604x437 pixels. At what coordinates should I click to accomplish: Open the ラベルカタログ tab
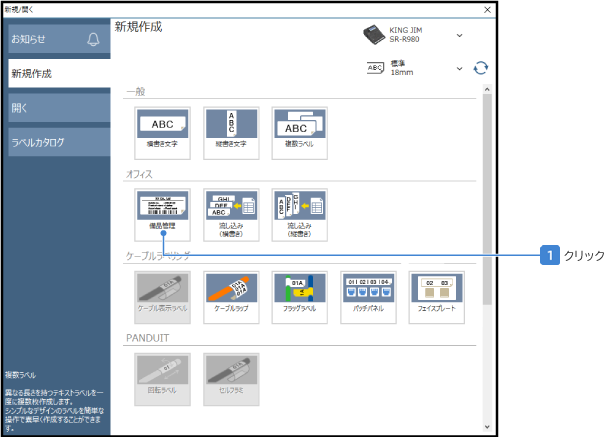(55, 142)
